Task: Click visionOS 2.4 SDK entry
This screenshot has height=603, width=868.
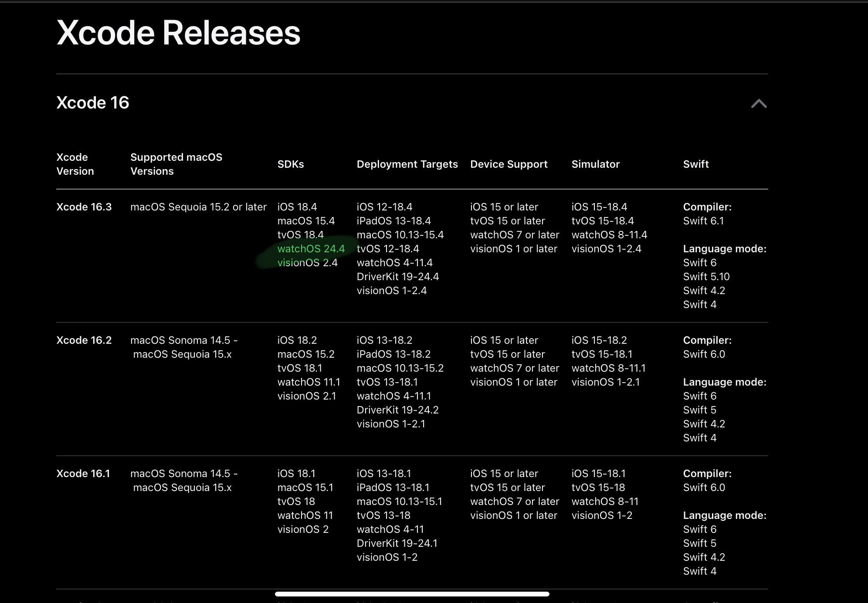Action: (x=307, y=263)
